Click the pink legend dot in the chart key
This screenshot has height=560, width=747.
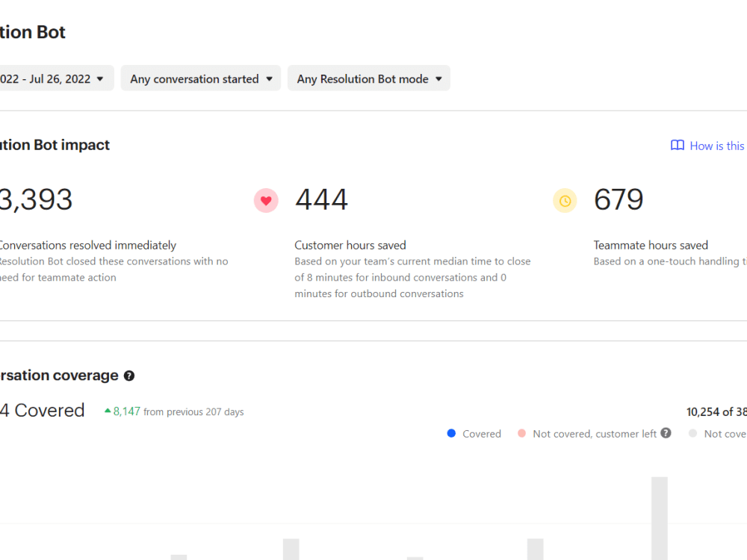pos(523,433)
